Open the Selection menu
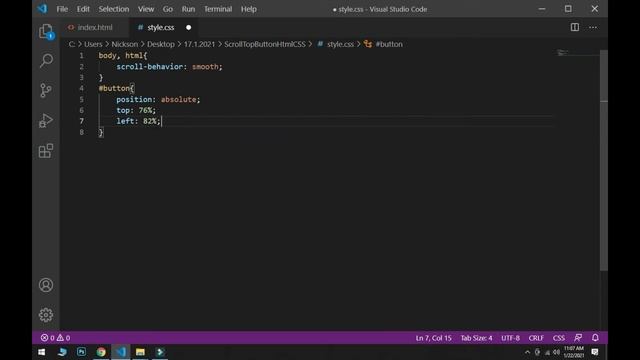 pos(113,9)
